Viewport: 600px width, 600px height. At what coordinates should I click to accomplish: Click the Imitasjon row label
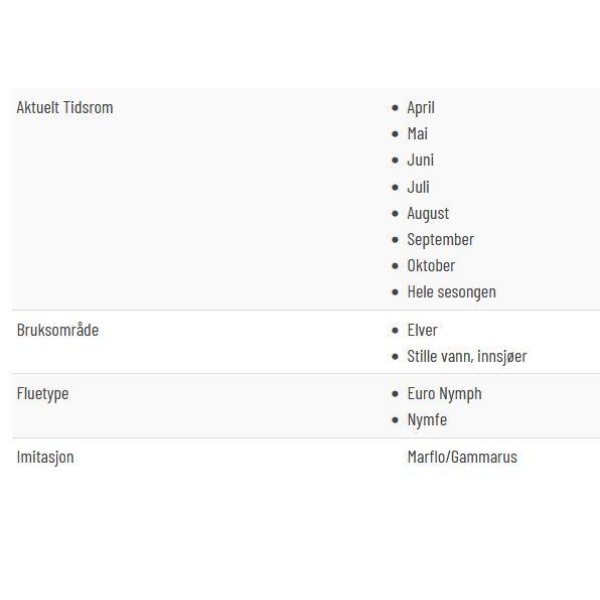pos(45,457)
